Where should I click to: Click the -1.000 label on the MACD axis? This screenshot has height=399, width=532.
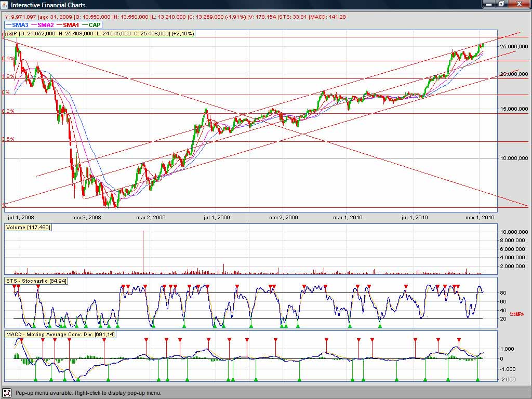(x=507, y=369)
